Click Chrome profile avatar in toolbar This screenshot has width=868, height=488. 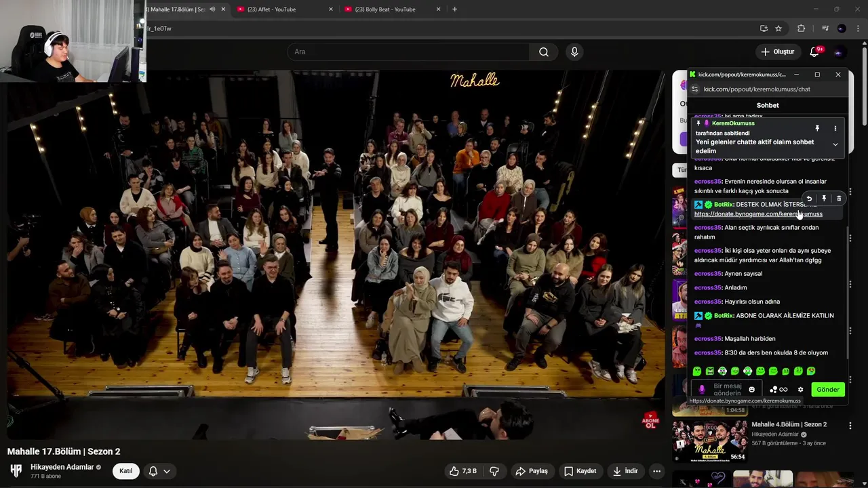(x=842, y=28)
